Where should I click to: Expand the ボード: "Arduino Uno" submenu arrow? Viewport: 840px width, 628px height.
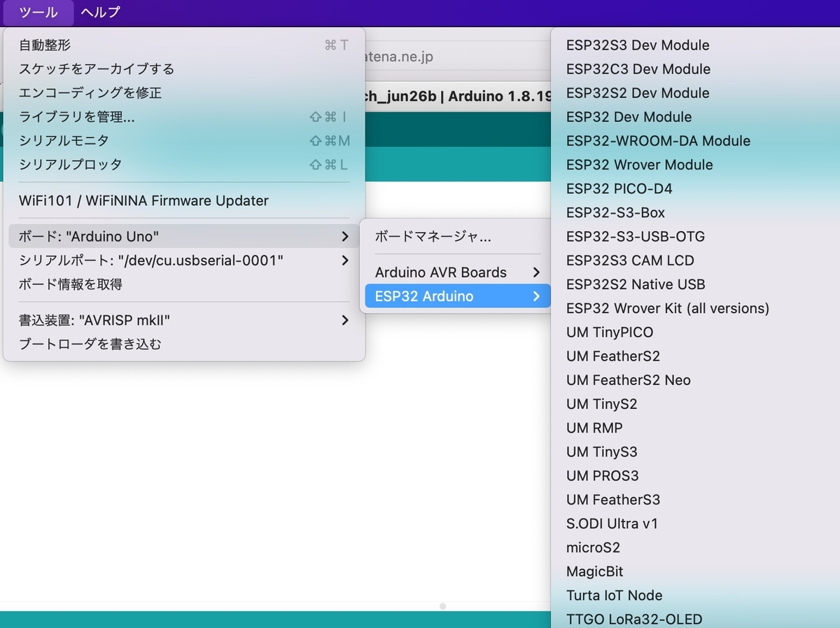tap(344, 237)
